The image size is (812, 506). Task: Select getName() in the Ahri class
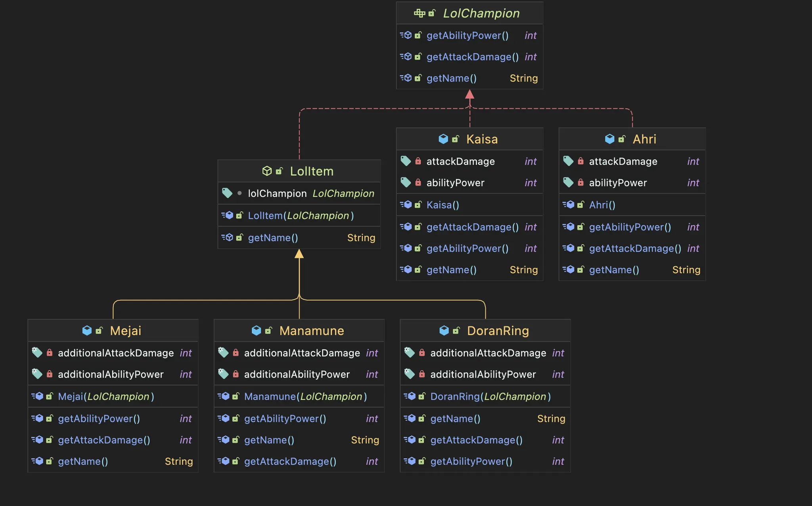[x=614, y=270]
